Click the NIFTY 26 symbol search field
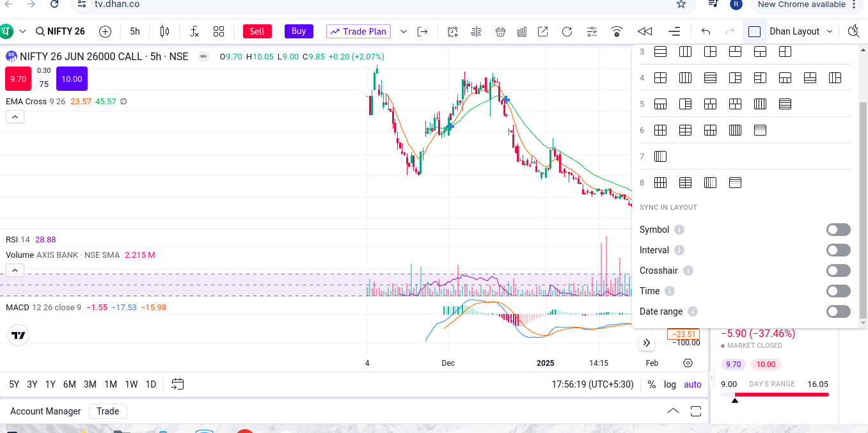 [x=59, y=31]
